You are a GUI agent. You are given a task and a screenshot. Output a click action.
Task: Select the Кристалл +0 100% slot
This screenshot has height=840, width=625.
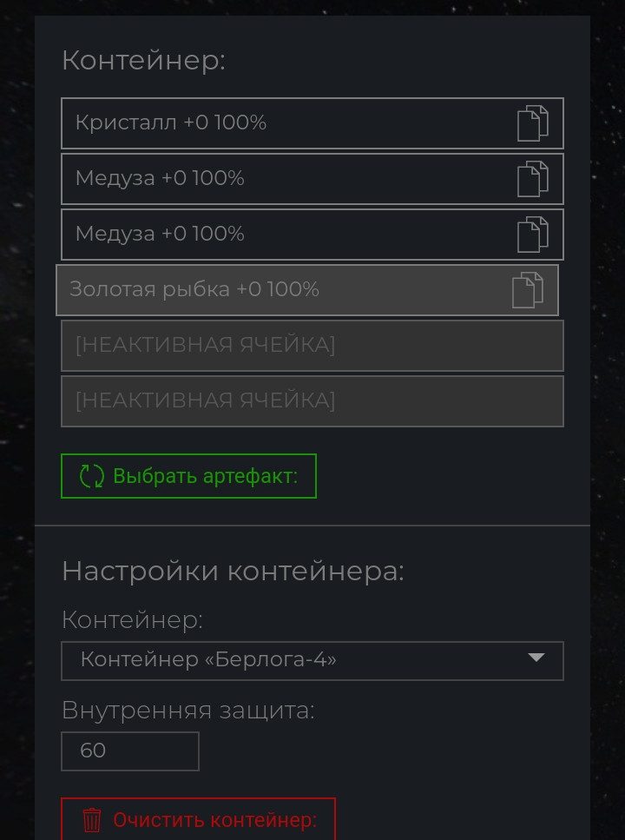pos(312,123)
